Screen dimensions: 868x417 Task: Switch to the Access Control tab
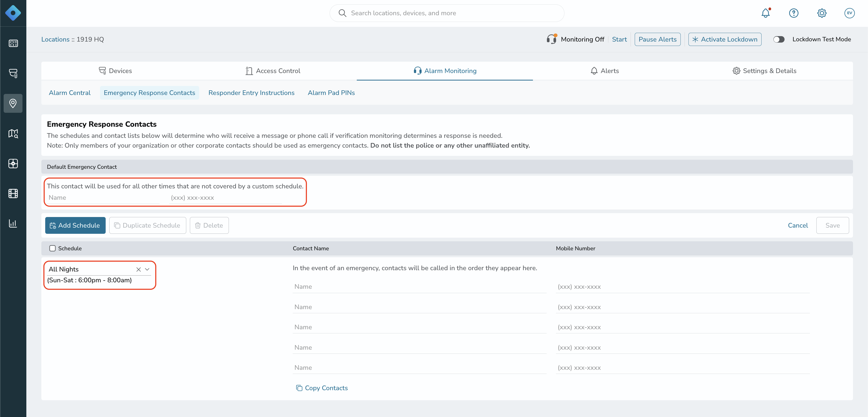pyautogui.click(x=273, y=71)
